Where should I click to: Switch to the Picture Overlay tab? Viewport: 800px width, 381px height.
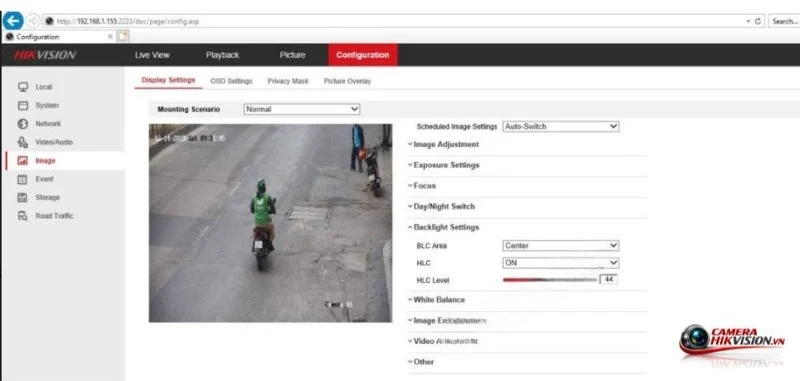pos(347,81)
